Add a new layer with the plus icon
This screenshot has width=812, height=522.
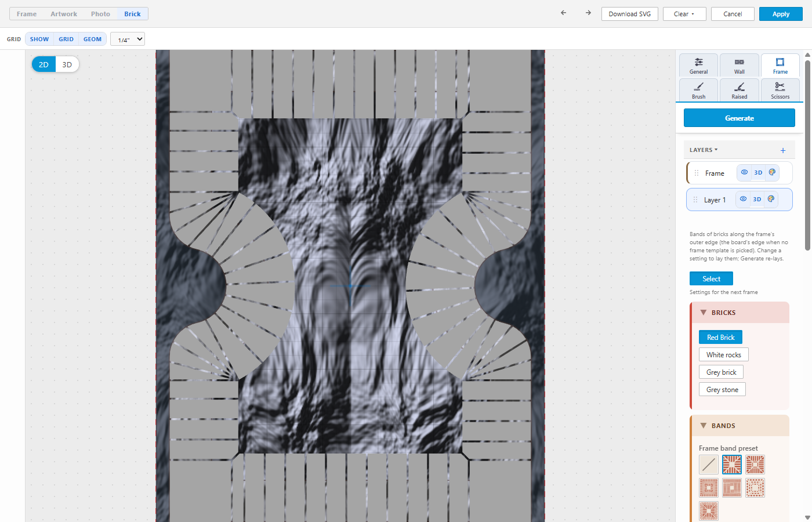pyautogui.click(x=783, y=150)
